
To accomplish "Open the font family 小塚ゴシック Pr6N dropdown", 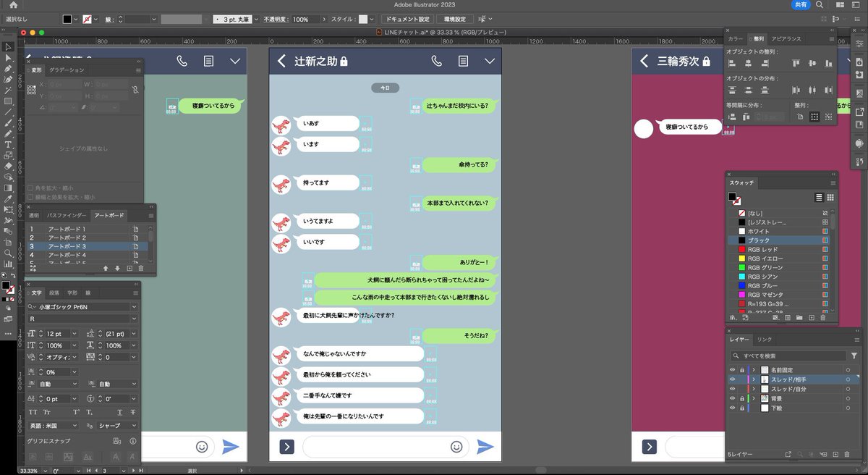I will 133,307.
